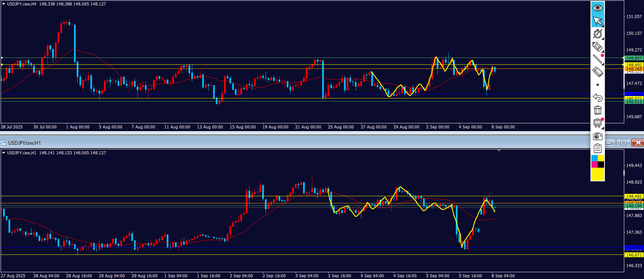Take a screenshot with camera icon
This screenshot has height=279, width=644.
[x=597, y=136]
